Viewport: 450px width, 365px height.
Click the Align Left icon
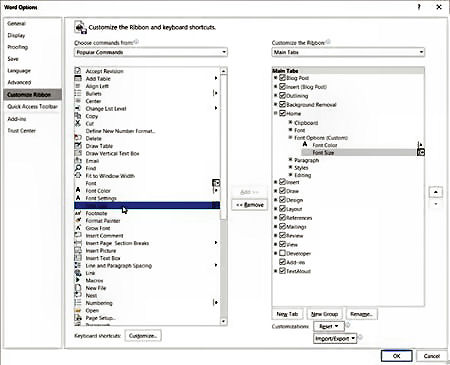coord(78,86)
